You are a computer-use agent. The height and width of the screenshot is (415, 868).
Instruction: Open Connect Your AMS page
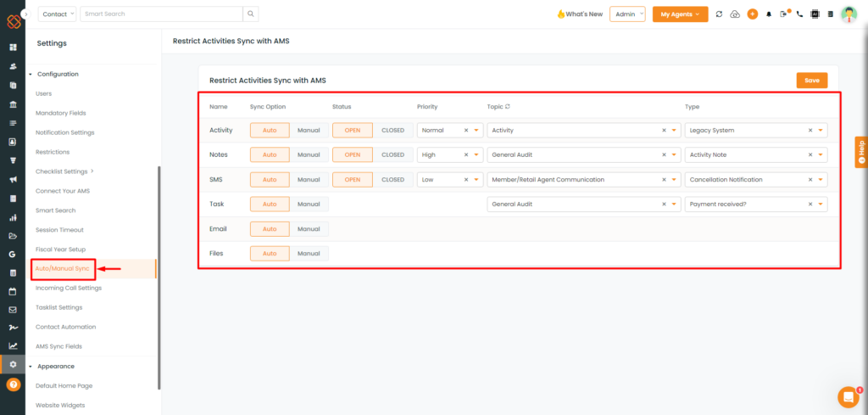point(63,191)
